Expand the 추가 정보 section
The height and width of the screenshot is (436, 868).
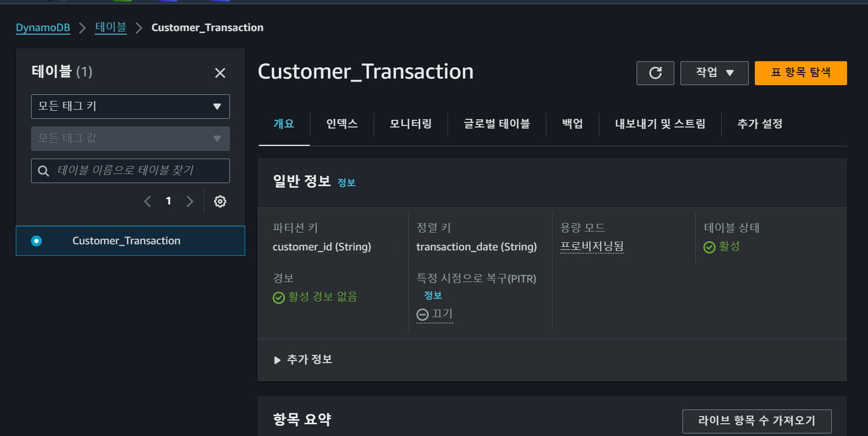[x=303, y=360]
